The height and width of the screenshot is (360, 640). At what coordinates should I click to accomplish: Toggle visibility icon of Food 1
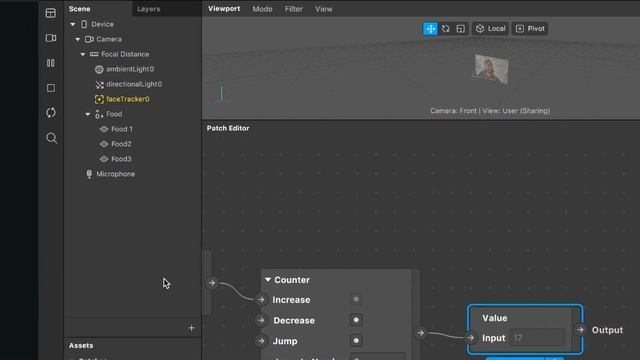click(104, 129)
